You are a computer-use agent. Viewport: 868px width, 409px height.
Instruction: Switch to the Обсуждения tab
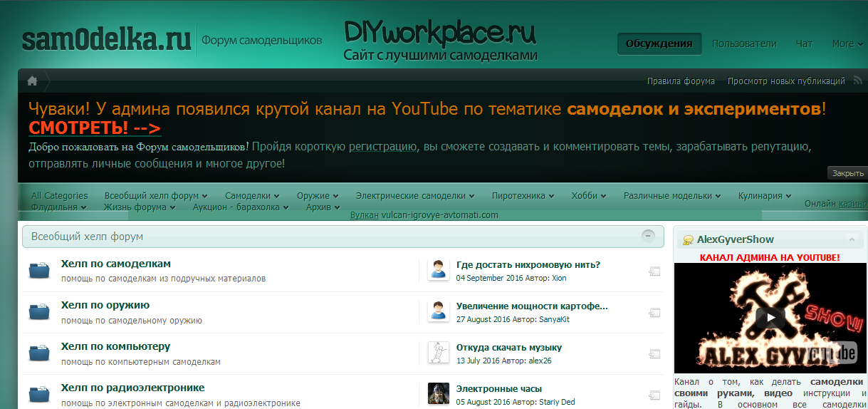click(659, 43)
